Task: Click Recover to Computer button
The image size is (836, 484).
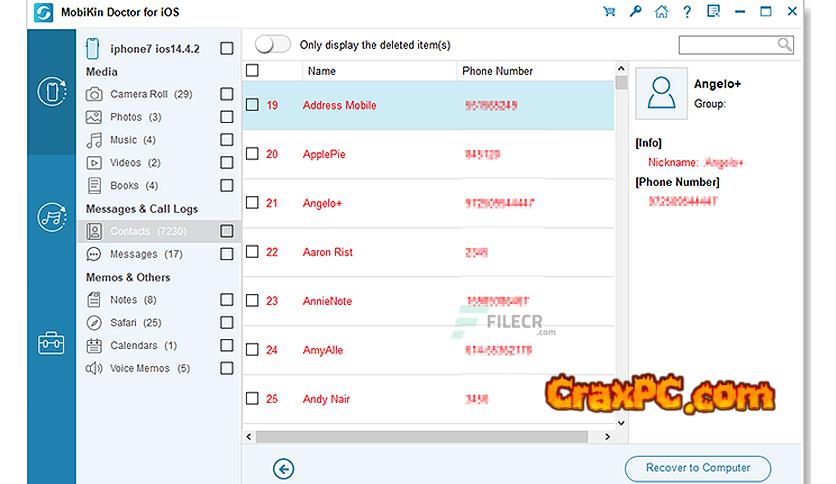Action: (699, 468)
